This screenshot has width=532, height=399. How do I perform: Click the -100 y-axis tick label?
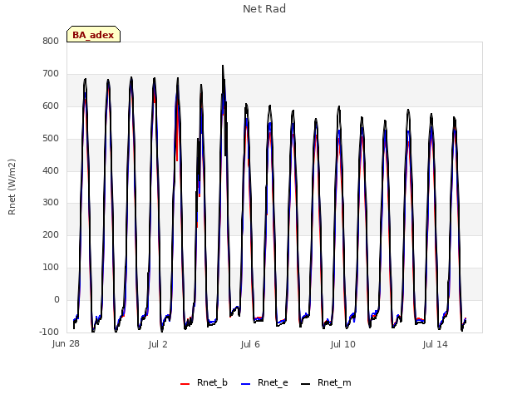click(x=49, y=332)
